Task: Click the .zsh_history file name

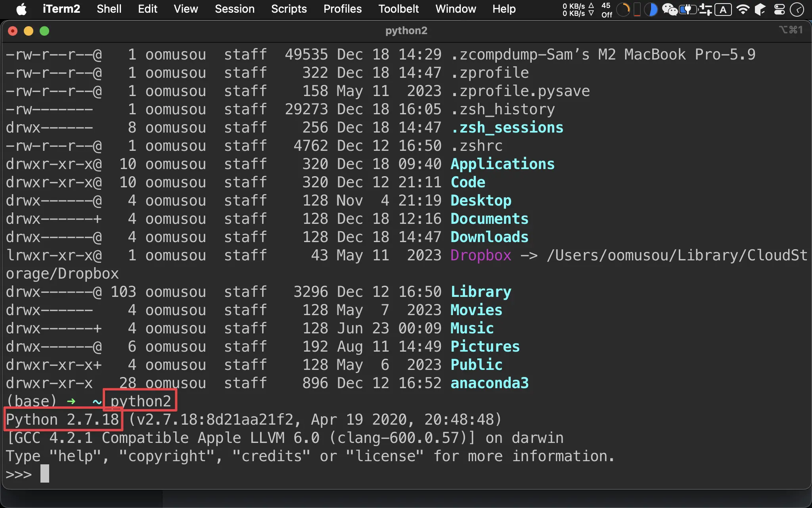Action: point(503,110)
